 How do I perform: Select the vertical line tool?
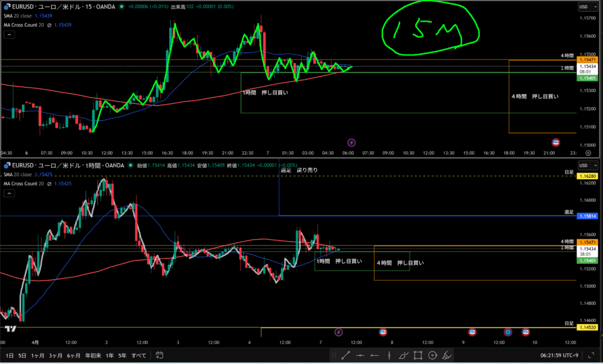click(389, 355)
